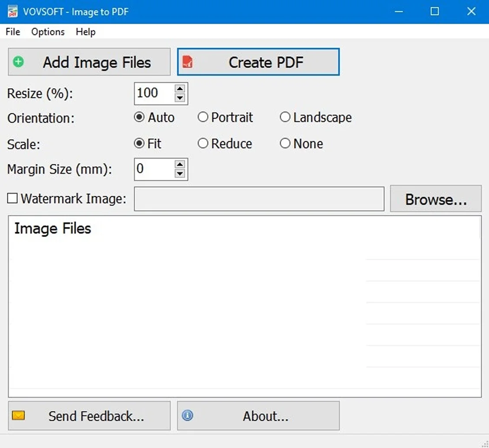Maximize the Image to PDF window
This screenshot has width=489, height=448.
pyautogui.click(x=435, y=12)
